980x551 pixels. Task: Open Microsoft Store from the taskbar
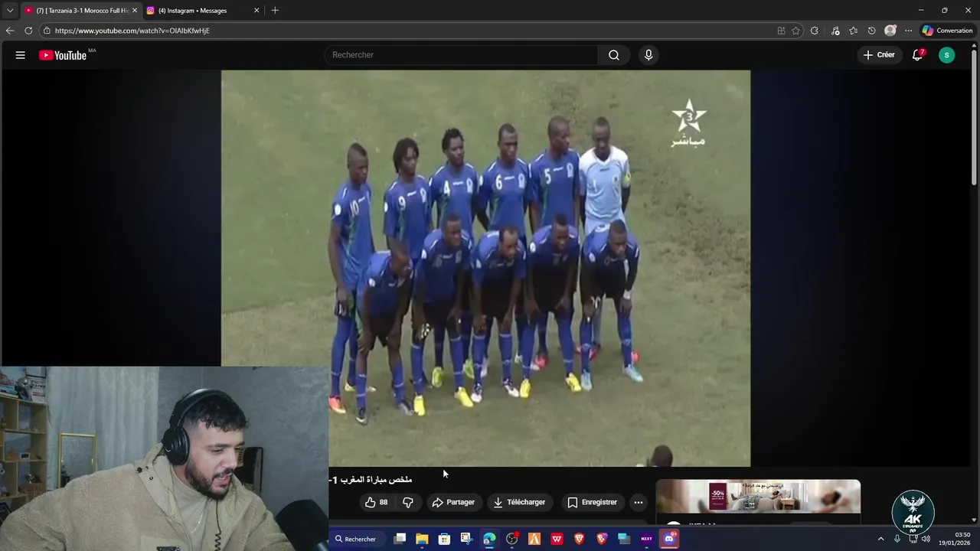tap(444, 539)
